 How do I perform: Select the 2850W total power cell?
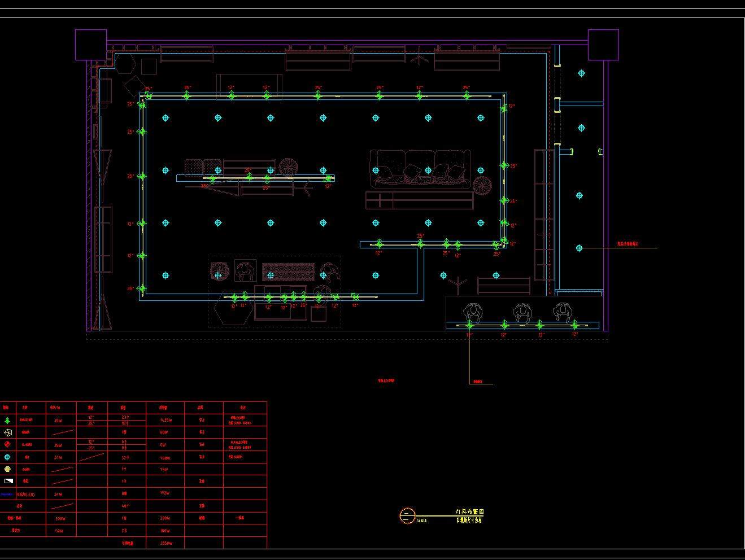click(x=165, y=544)
